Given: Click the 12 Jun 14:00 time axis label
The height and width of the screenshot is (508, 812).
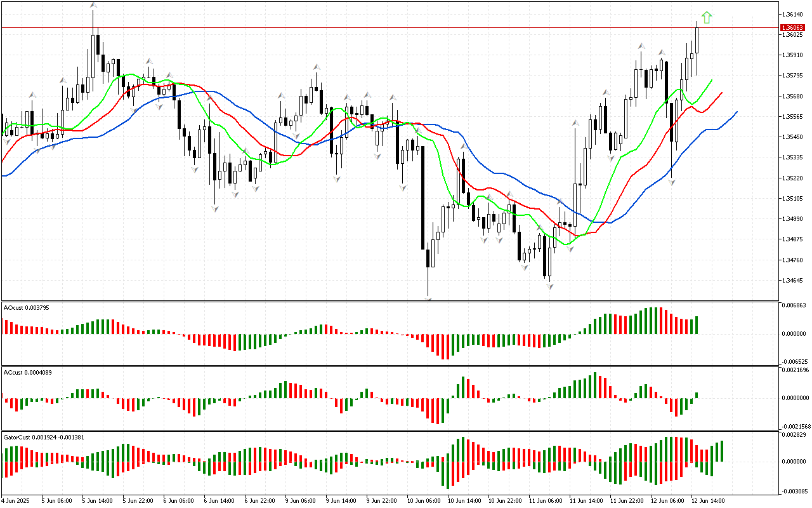Looking at the screenshot, I should (708, 501).
